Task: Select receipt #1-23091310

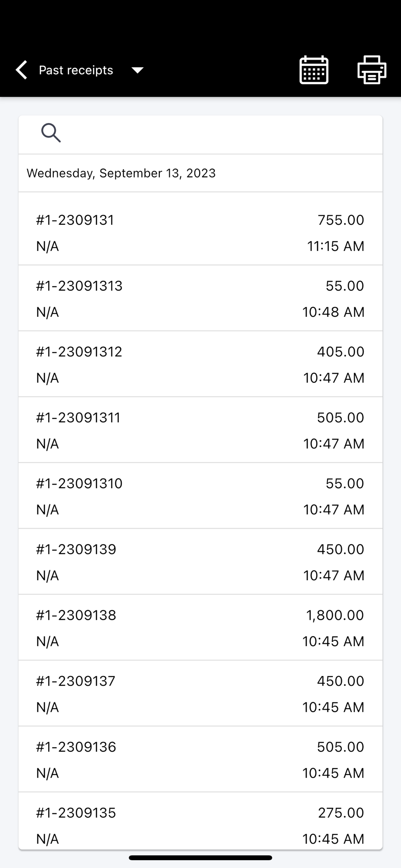Action: point(200,496)
